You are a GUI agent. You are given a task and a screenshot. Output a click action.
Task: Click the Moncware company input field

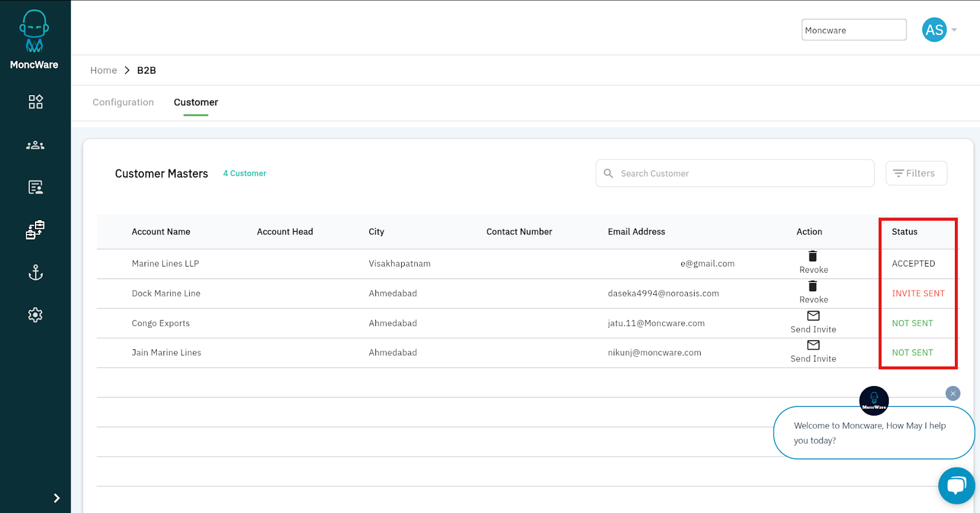(x=854, y=30)
